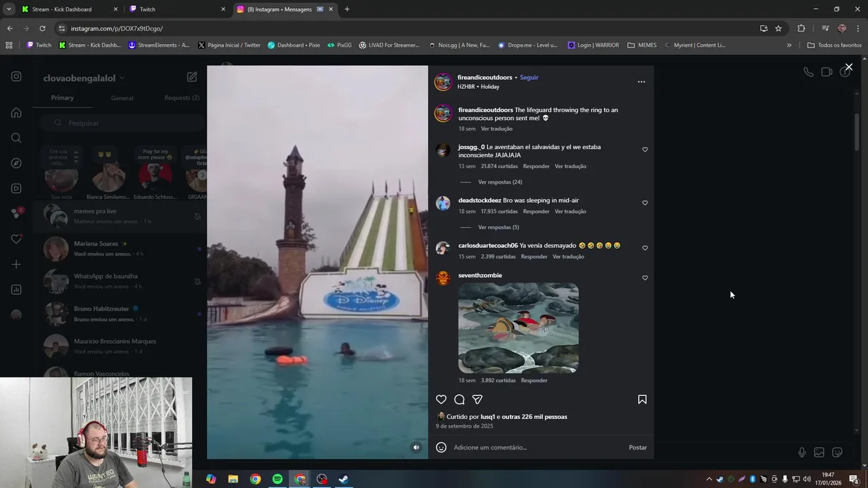
Task: Expand Chrome tab search dropdown arrow
Action: [9, 9]
